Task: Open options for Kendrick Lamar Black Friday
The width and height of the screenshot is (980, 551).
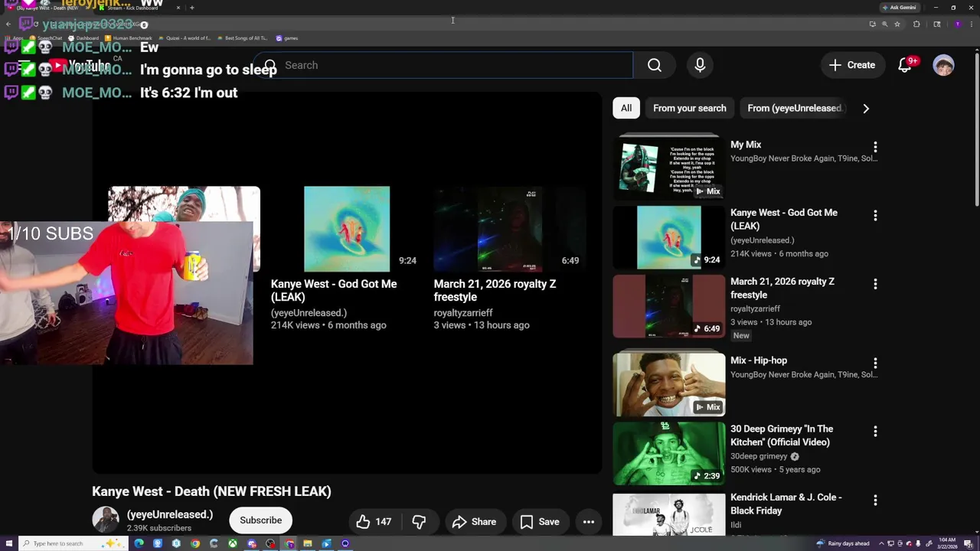Action: (875, 500)
